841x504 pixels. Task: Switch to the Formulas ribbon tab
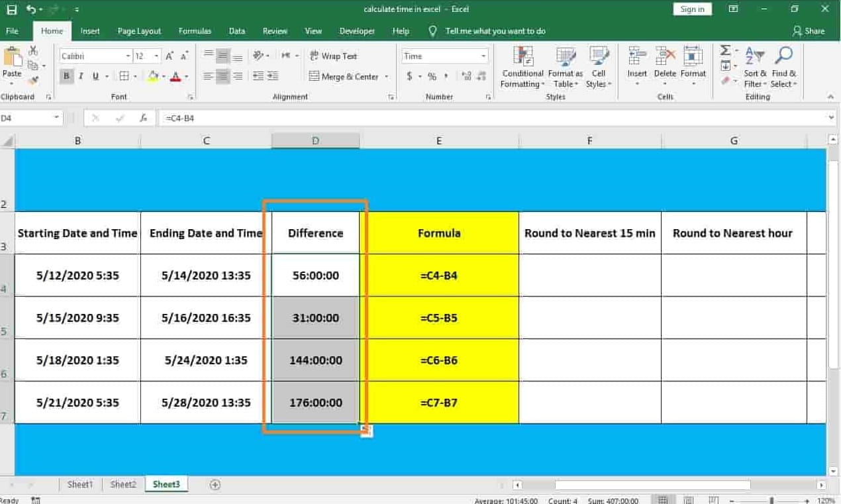[195, 30]
